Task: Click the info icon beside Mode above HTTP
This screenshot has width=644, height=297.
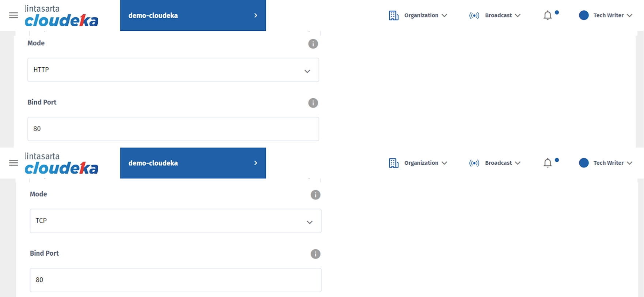Action: click(313, 44)
